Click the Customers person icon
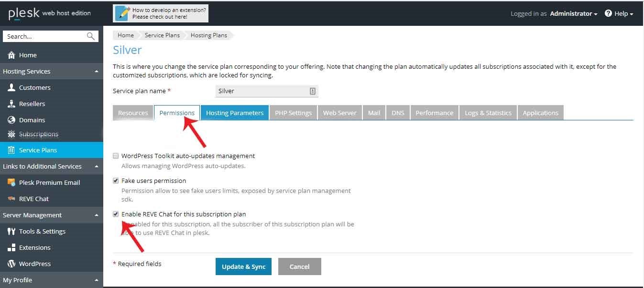 [x=11, y=87]
